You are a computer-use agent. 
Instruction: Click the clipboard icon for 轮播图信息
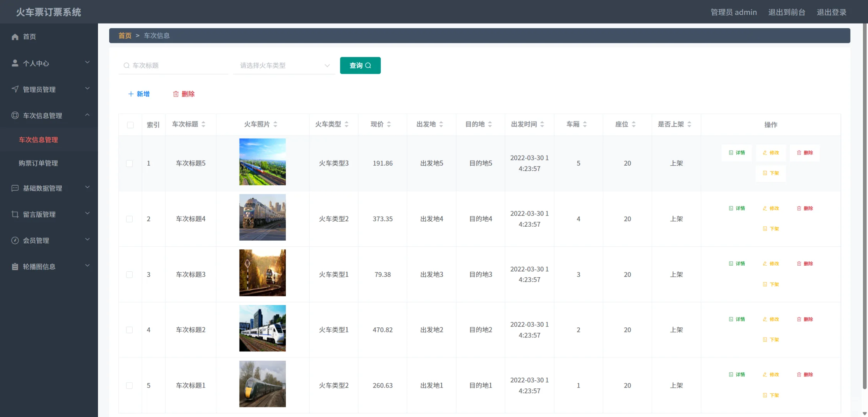[15, 266]
